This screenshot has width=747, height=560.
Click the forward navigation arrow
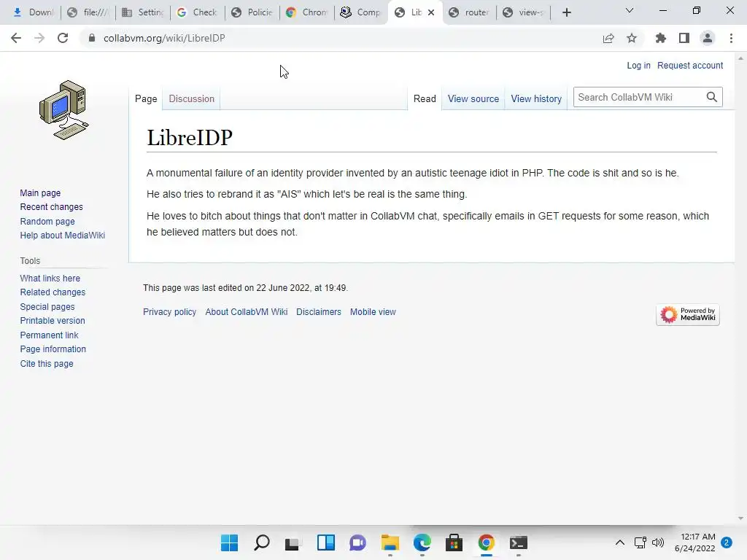(x=39, y=38)
